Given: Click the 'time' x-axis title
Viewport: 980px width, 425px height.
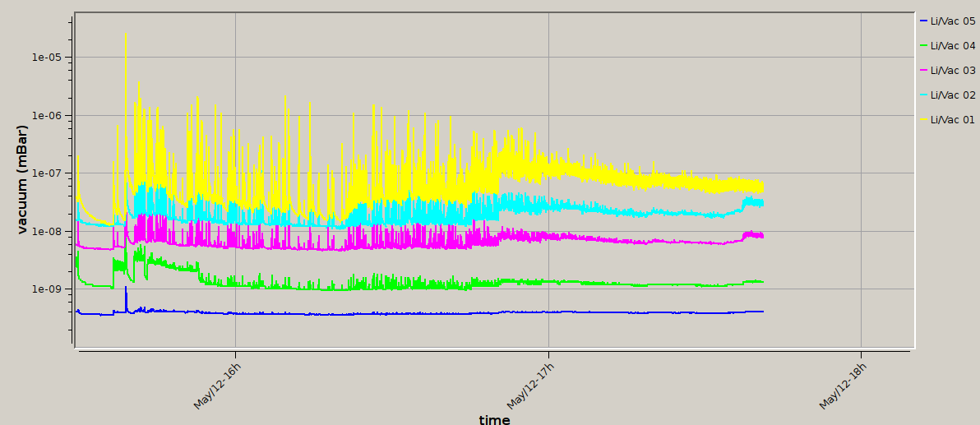Looking at the screenshot, I should [x=494, y=419].
